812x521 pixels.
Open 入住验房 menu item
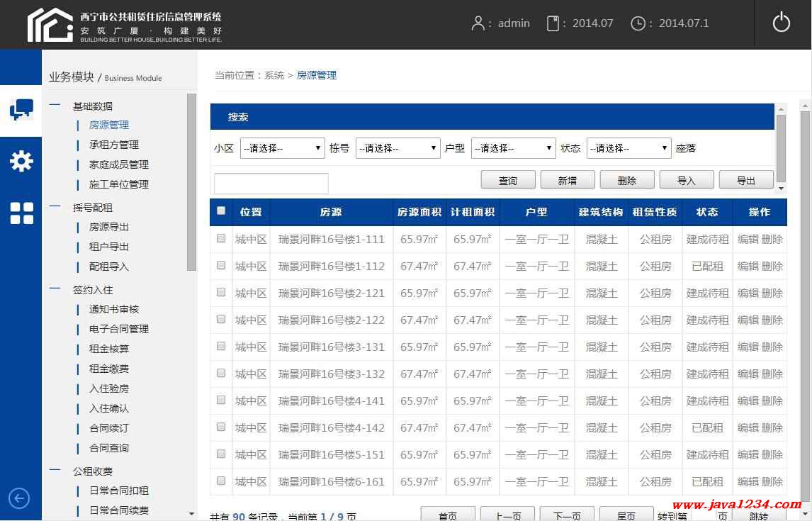pos(108,388)
